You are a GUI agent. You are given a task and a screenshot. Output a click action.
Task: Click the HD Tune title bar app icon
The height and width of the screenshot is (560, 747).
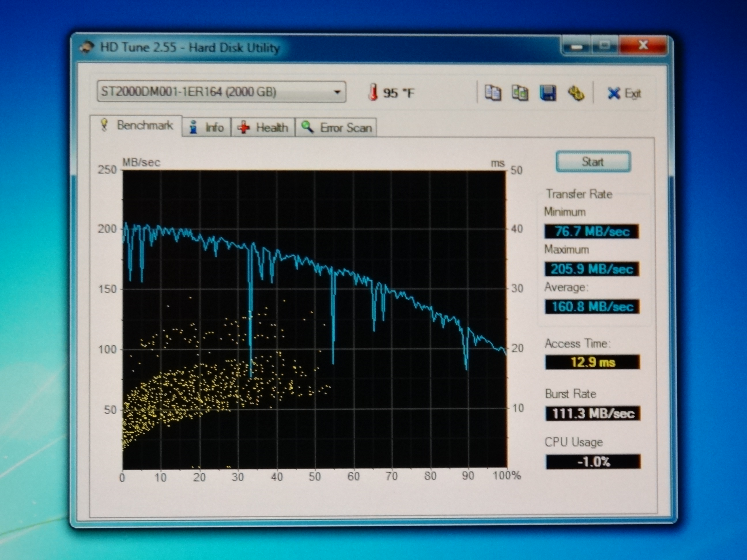coord(87,47)
